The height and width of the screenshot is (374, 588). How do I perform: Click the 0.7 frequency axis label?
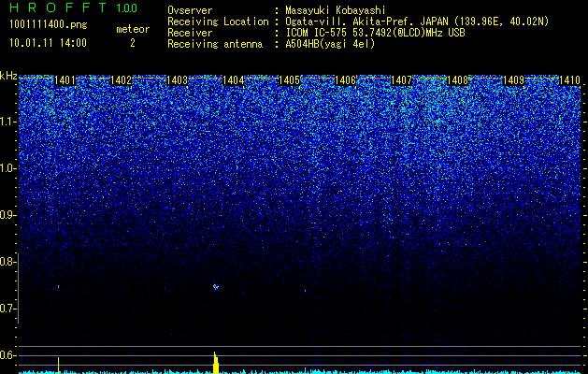7,309
